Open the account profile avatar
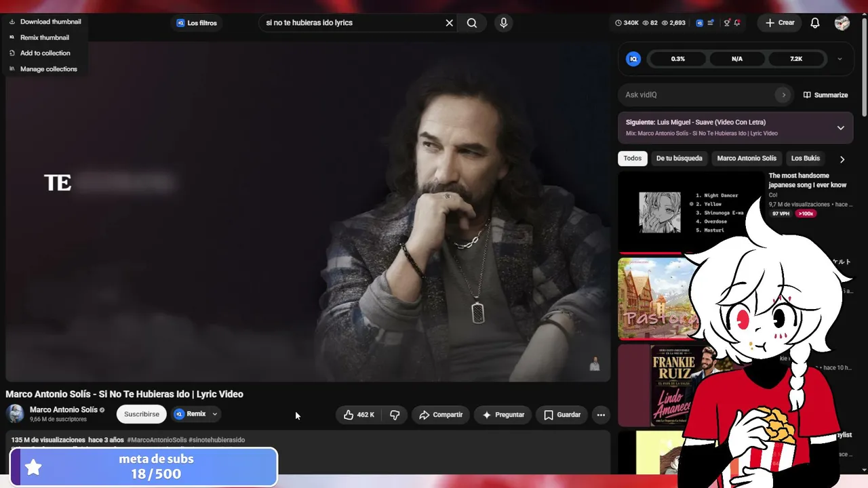The width and height of the screenshot is (868, 488). (x=842, y=23)
